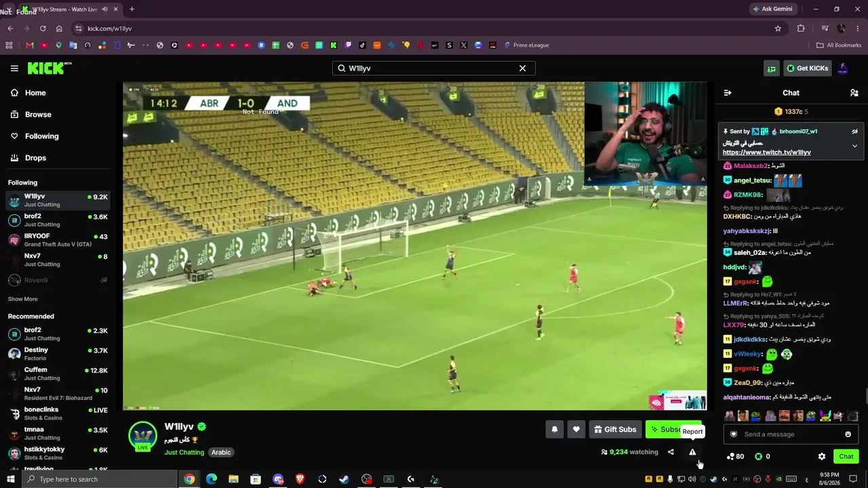This screenshot has width=868, height=488.
Task: Click the Ask Gemini button
Action: pyautogui.click(x=772, y=9)
